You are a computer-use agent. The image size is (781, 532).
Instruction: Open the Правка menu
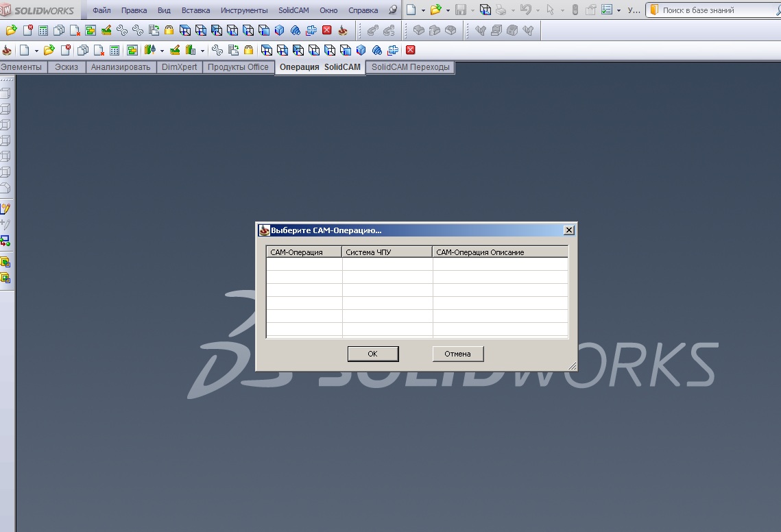pyautogui.click(x=134, y=10)
